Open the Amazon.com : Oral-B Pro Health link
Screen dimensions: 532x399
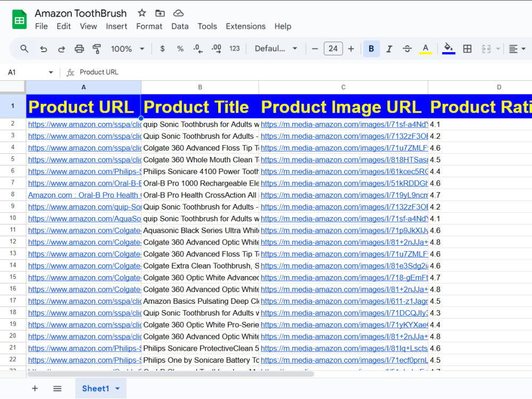84,195
